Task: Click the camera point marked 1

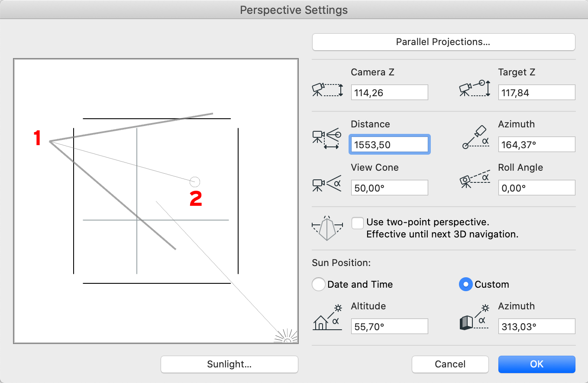Action: pyautogui.click(x=50, y=141)
